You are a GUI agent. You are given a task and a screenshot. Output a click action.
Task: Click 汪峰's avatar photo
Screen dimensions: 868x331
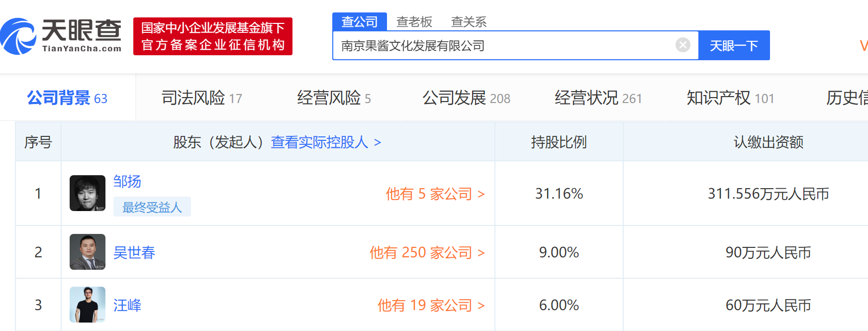point(88,305)
